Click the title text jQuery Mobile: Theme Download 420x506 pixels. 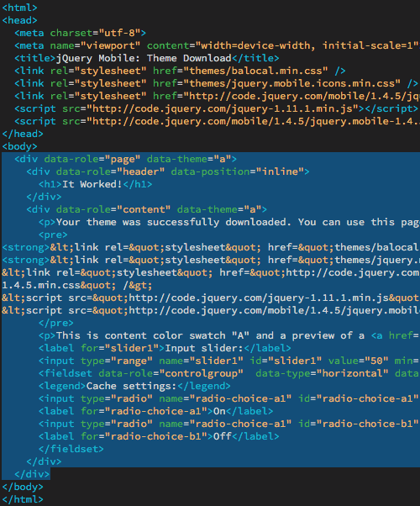[144, 58]
